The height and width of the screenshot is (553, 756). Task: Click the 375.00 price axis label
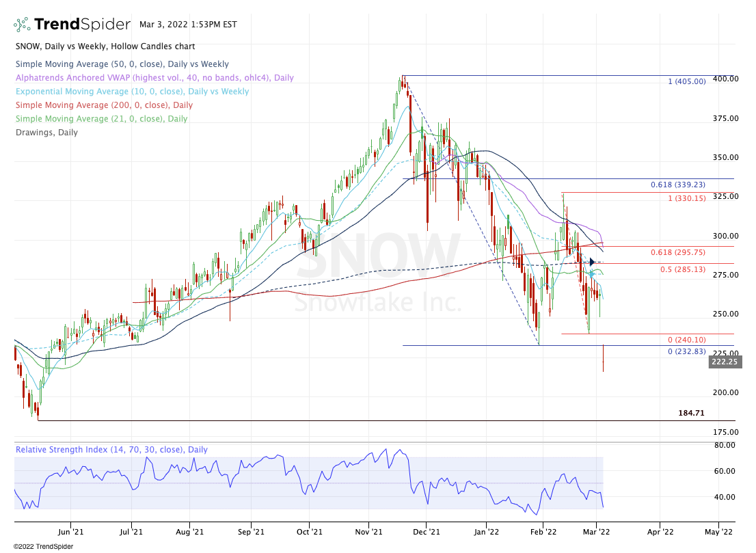pos(726,118)
